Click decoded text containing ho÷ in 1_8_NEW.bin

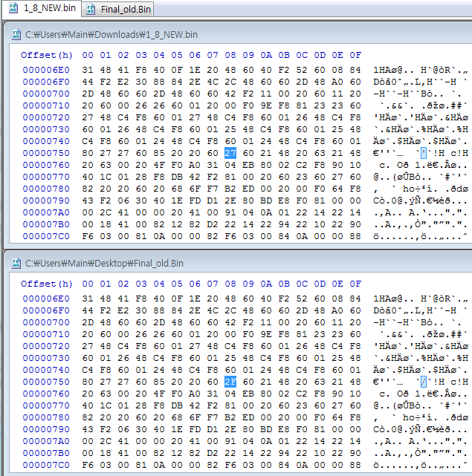click(421, 189)
